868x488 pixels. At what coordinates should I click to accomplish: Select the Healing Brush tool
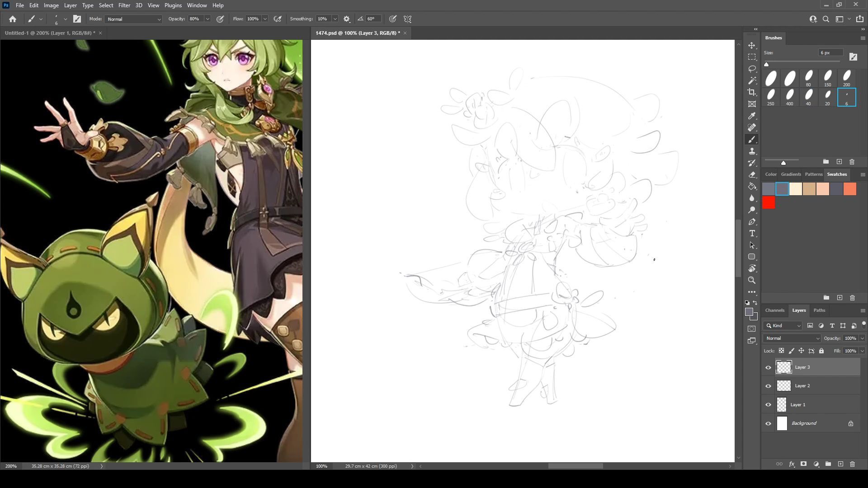coord(752,128)
